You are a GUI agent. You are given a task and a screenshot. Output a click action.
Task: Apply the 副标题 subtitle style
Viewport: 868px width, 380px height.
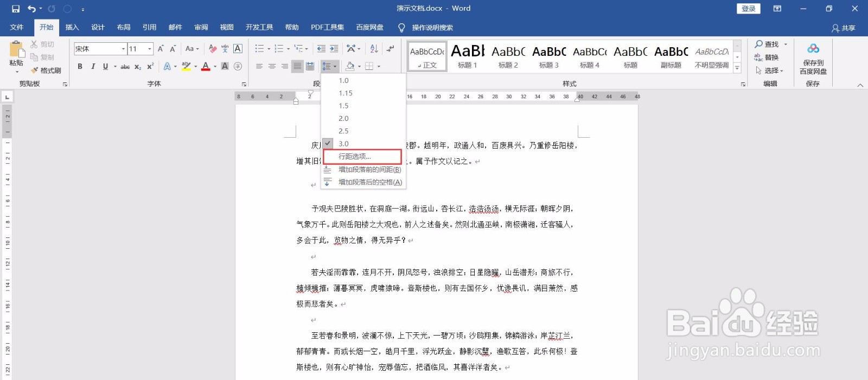pos(671,56)
